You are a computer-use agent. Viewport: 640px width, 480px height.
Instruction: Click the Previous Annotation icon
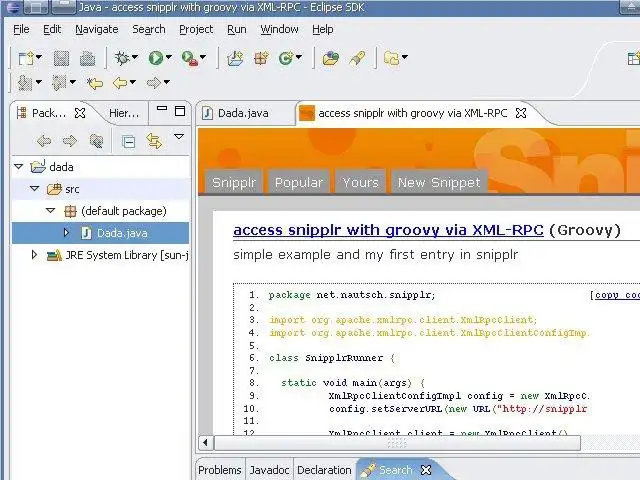(59, 83)
